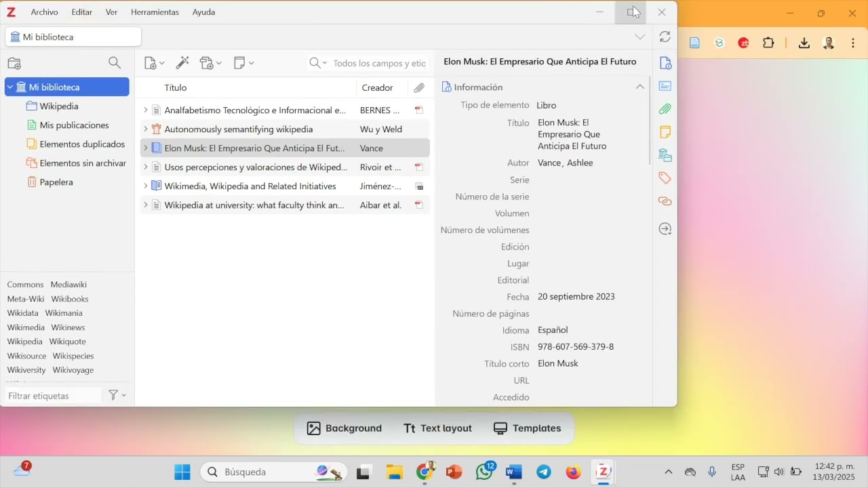Image resolution: width=868 pixels, height=488 pixels.
Task: Click the sync with zotero.org icon
Action: point(665,37)
